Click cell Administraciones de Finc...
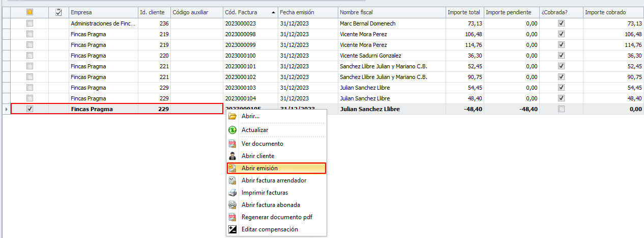The height and width of the screenshot is (238, 644). click(103, 23)
